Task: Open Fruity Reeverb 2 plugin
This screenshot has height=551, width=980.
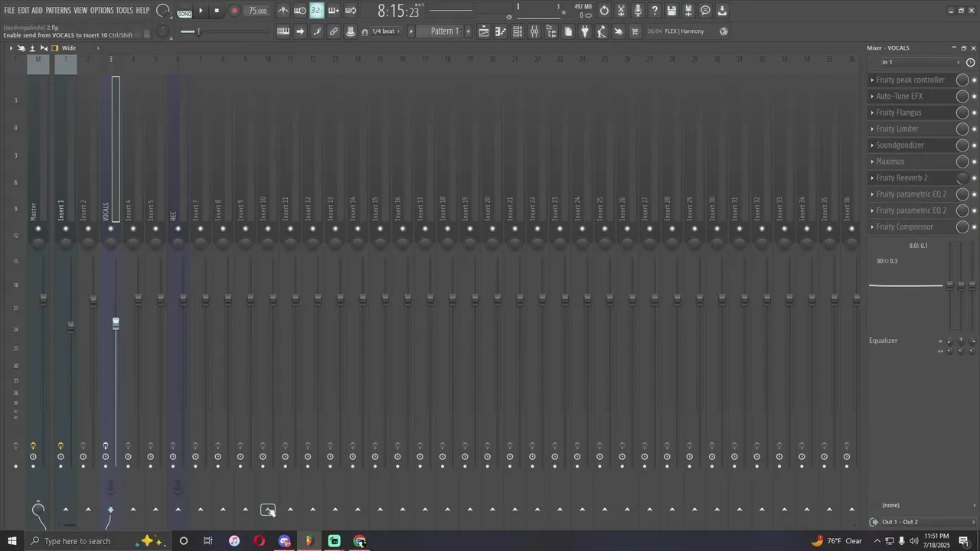Action: click(902, 178)
